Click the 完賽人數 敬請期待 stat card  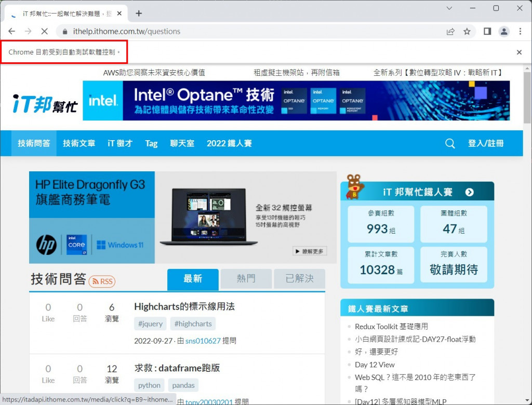point(454,265)
